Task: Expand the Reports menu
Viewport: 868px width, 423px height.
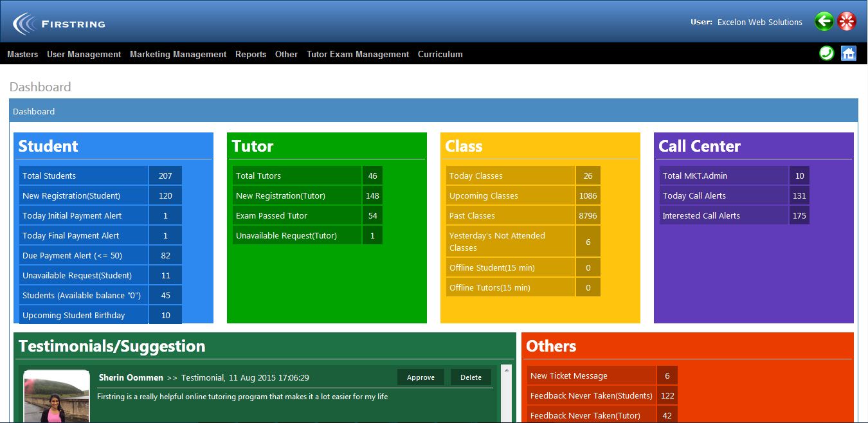Action: tap(251, 55)
